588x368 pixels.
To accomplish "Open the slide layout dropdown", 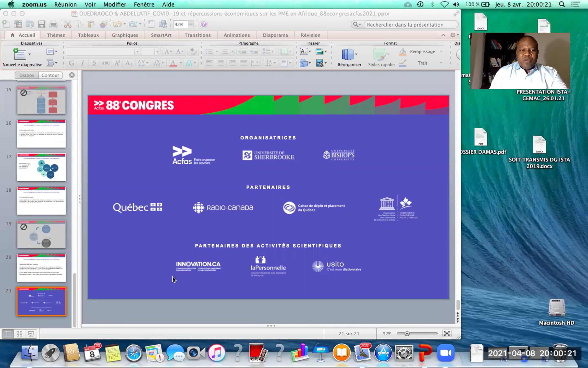I will tap(52, 52).
